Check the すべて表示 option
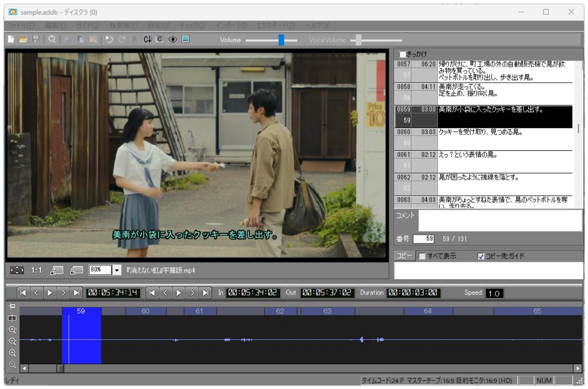This screenshot has height=389, width=588. click(x=422, y=256)
